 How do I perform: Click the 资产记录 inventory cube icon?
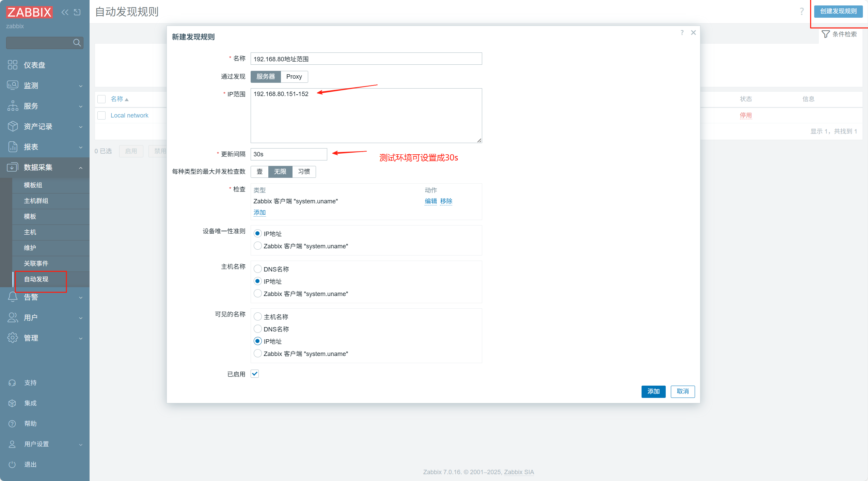pyautogui.click(x=13, y=126)
